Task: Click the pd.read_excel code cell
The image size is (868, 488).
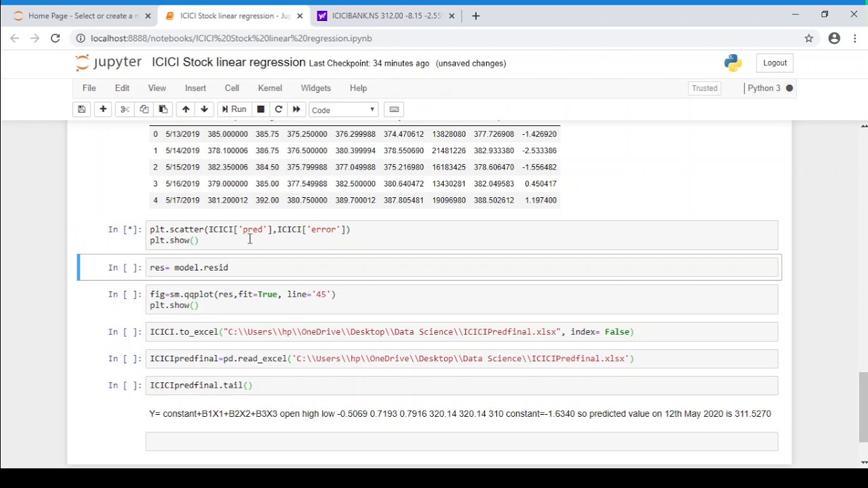Action: point(461,359)
